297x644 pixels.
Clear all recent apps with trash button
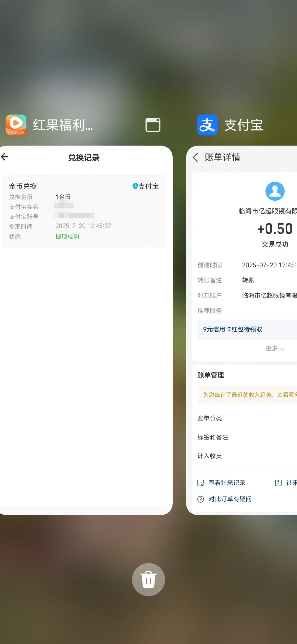point(148,579)
